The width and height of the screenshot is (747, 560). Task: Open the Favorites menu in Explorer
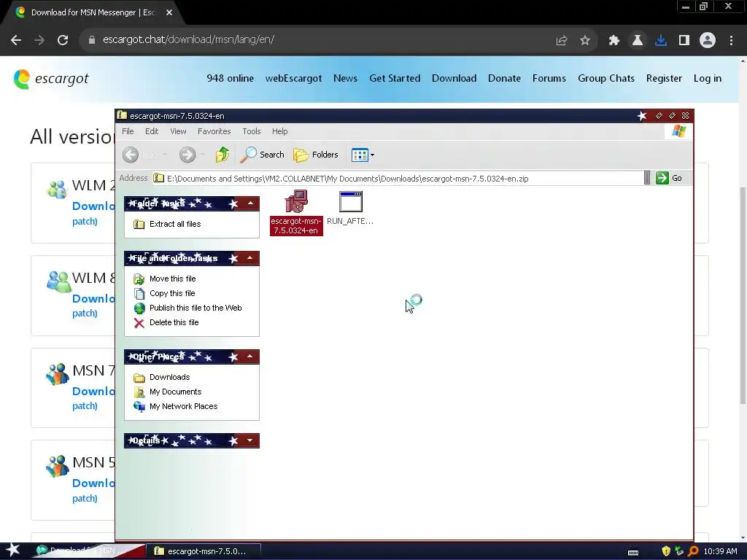coord(214,131)
